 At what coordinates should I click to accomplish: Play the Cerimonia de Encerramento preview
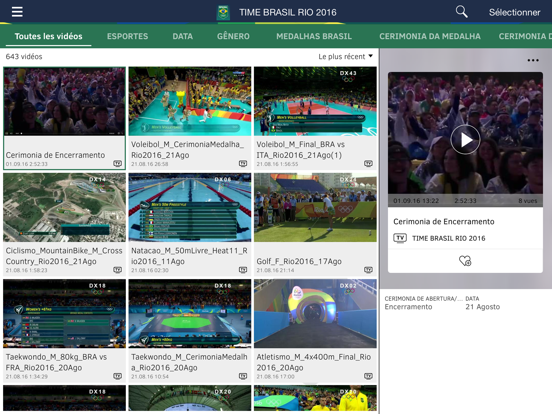tap(465, 140)
